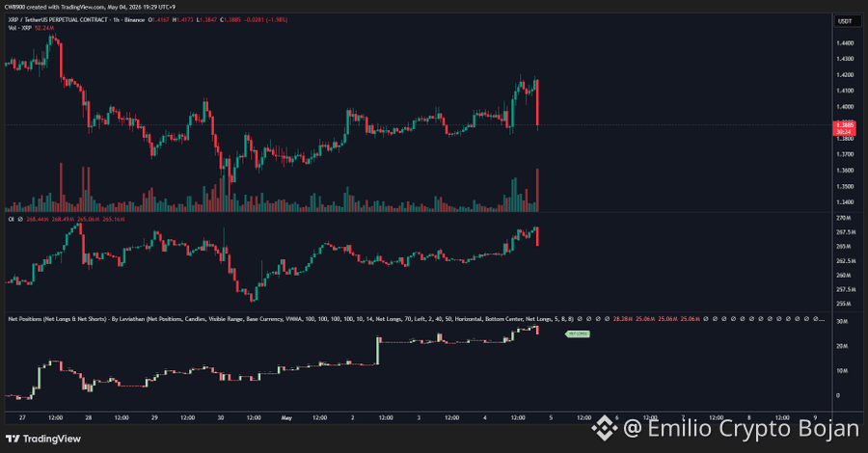The image size is (868, 453).
Task: Click the TradingView logo at bottom left
Action: [43, 439]
